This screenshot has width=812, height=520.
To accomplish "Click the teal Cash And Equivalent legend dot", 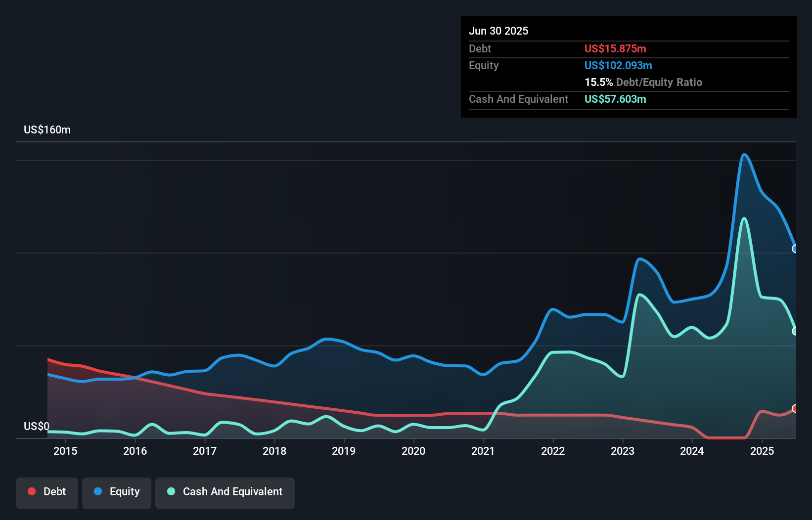I will 170,491.
